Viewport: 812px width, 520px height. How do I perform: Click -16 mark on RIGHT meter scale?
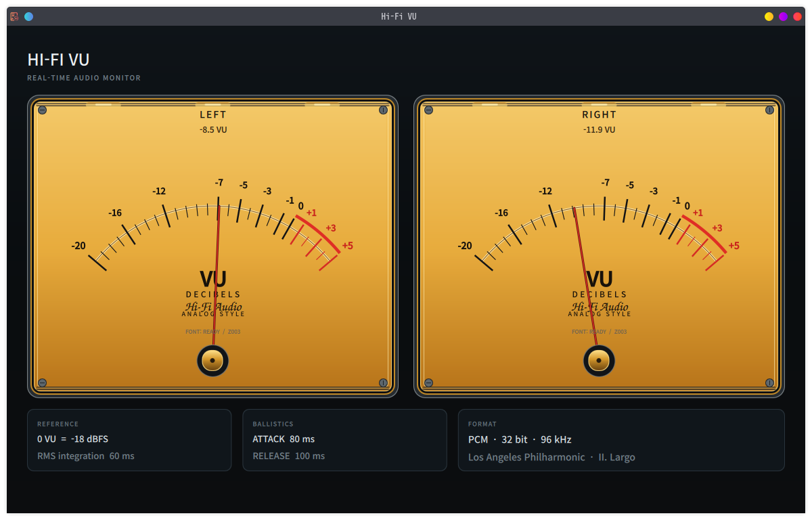501,213
